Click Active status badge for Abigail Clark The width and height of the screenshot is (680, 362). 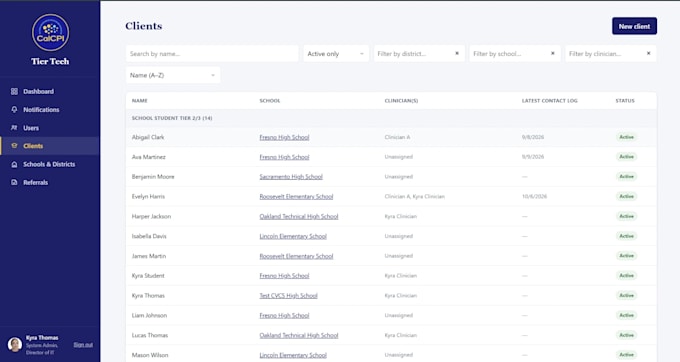pos(626,137)
